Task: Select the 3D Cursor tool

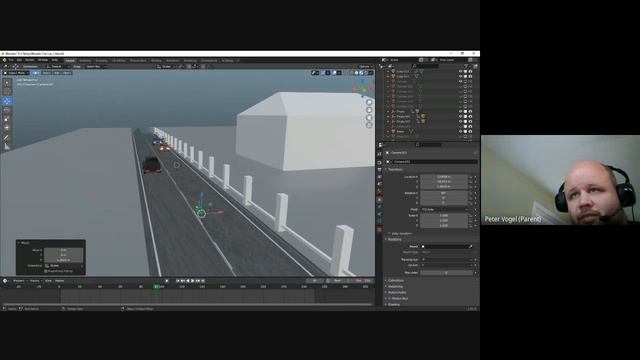Action: tap(7, 92)
